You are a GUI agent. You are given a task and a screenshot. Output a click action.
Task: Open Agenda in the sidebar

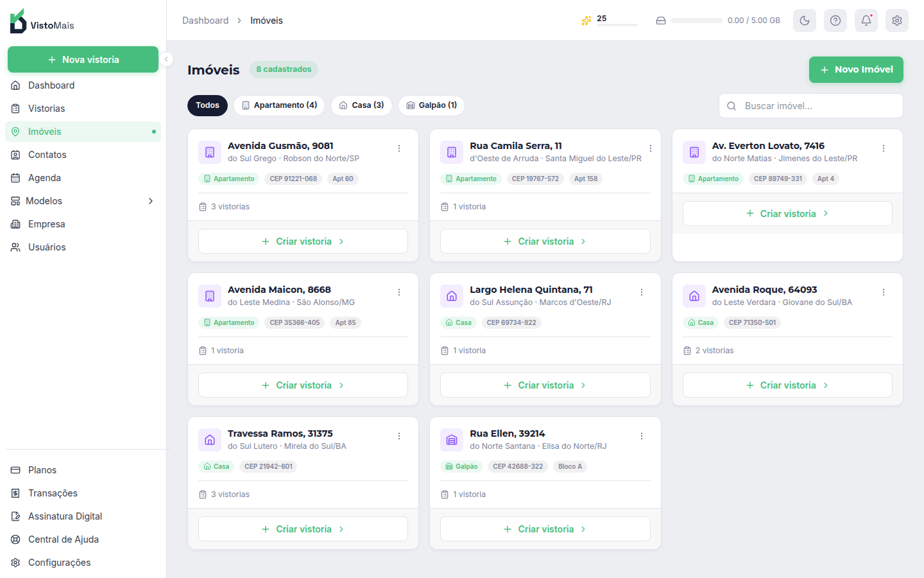[x=83, y=178]
